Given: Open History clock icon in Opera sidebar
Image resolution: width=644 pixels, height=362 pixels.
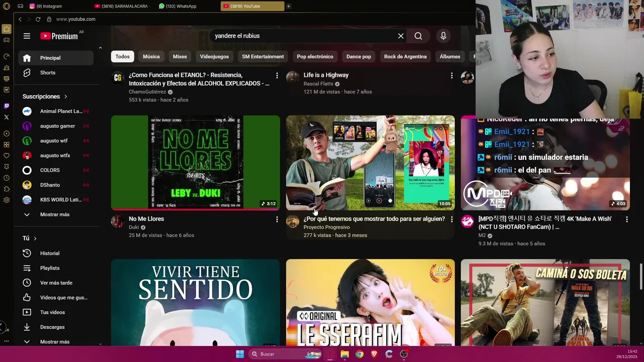Looking at the screenshot, I should [x=7, y=178].
